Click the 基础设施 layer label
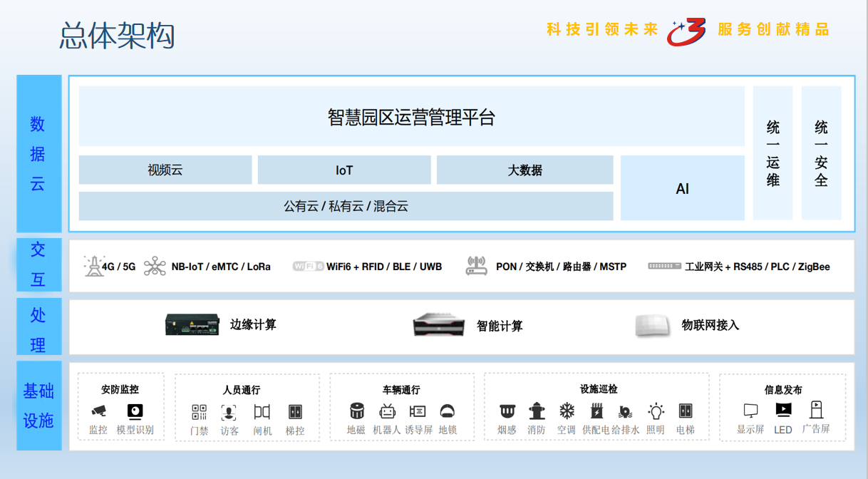868x479 pixels. pos(38,406)
